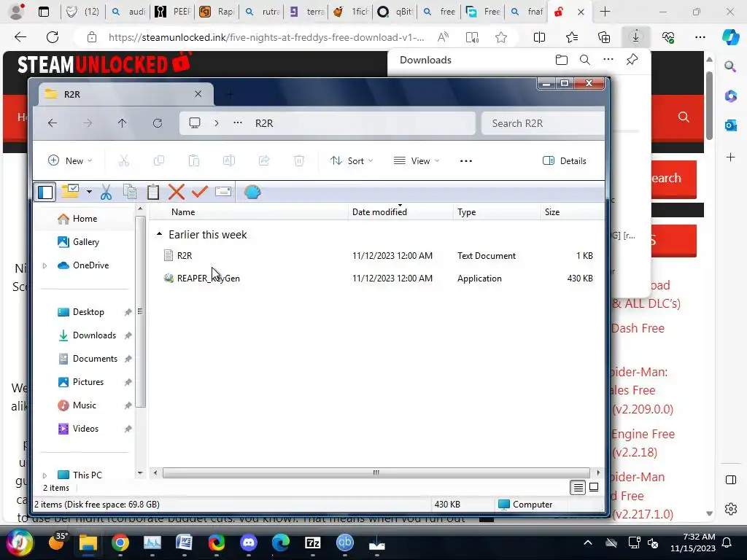Open the Edge Copilot icon
The height and width of the screenshot is (560, 747).
(x=730, y=37)
